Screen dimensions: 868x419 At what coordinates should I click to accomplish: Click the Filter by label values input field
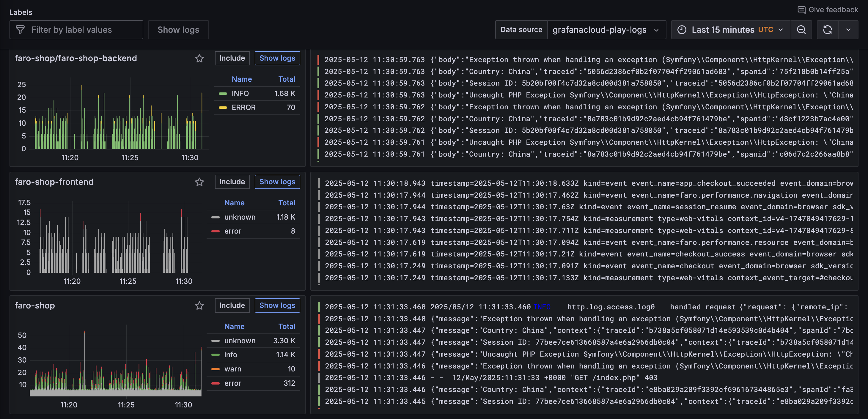point(78,30)
